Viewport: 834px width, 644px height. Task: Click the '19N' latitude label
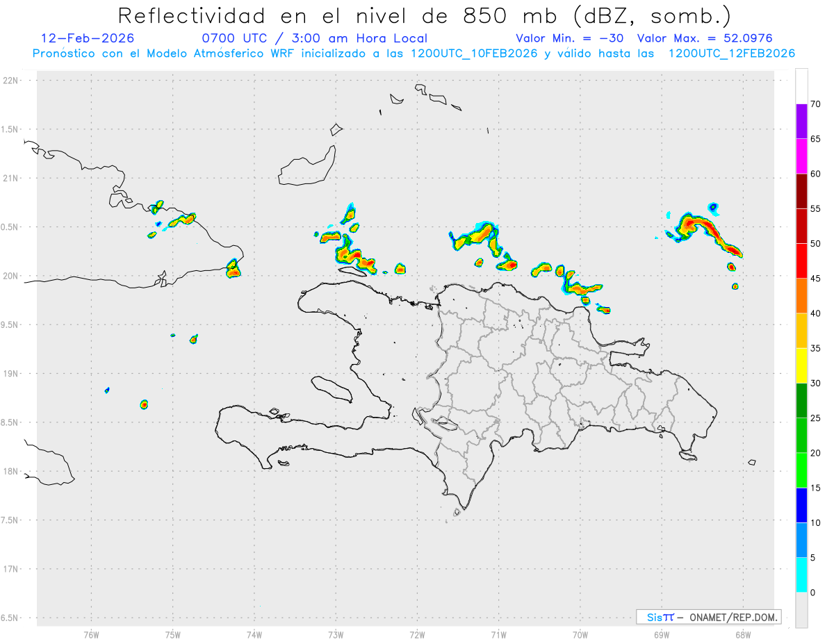pyautogui.click(x=12, y=374)
